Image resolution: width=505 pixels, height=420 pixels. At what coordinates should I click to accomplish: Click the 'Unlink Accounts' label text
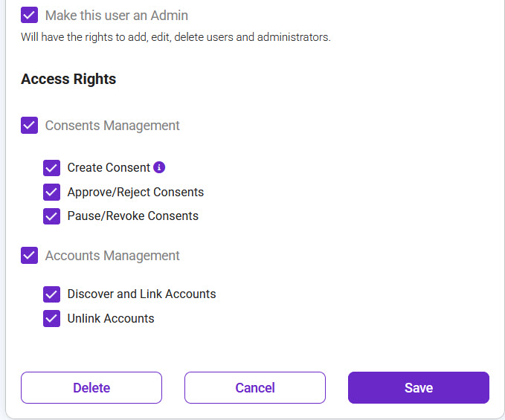point(111,318)
